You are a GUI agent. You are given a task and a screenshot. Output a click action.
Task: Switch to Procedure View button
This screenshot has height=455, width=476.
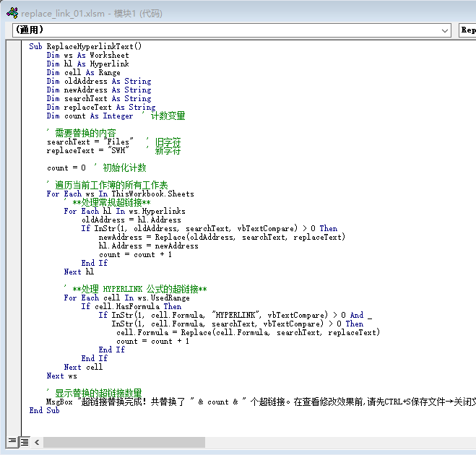coord(12,441)
